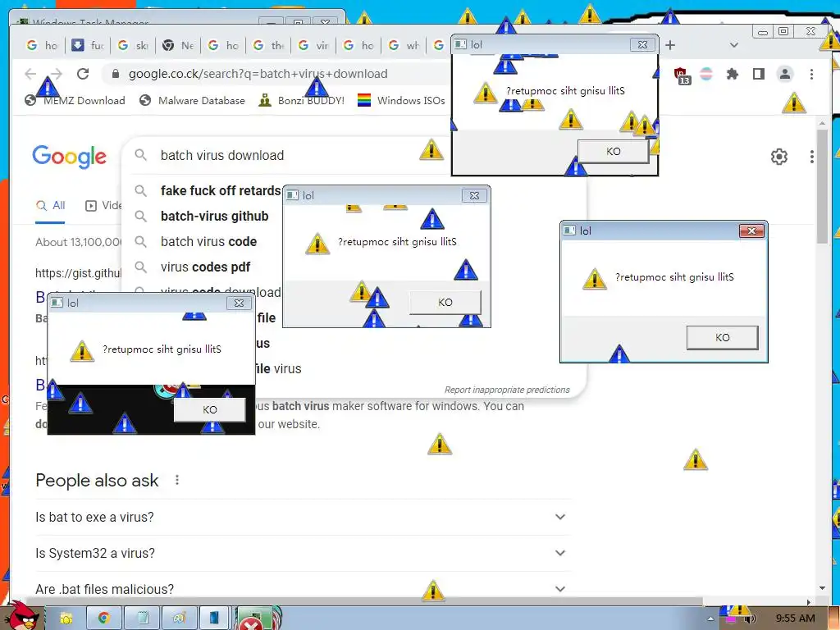This screenshot has height=630, width=840.
Task: Open the Extensions puzzle-piece menu
Action: click(733, 74)
